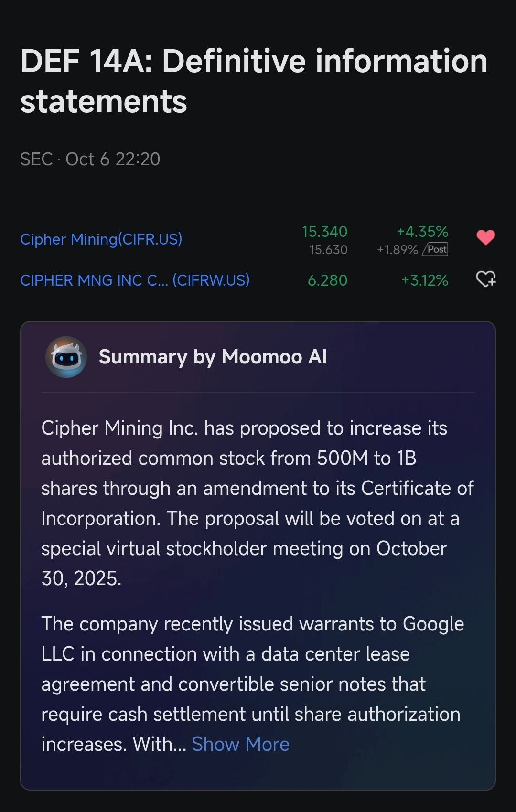Click the 15.340 price for CIFR.US
516x812 pixels.
[325, 232]
